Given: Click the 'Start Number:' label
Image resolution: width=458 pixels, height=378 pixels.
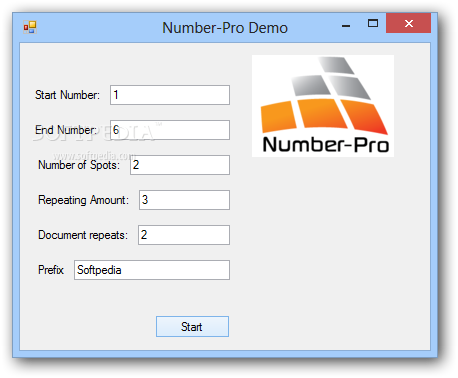Looking at the screenshot, I should (x=67, y=95).
